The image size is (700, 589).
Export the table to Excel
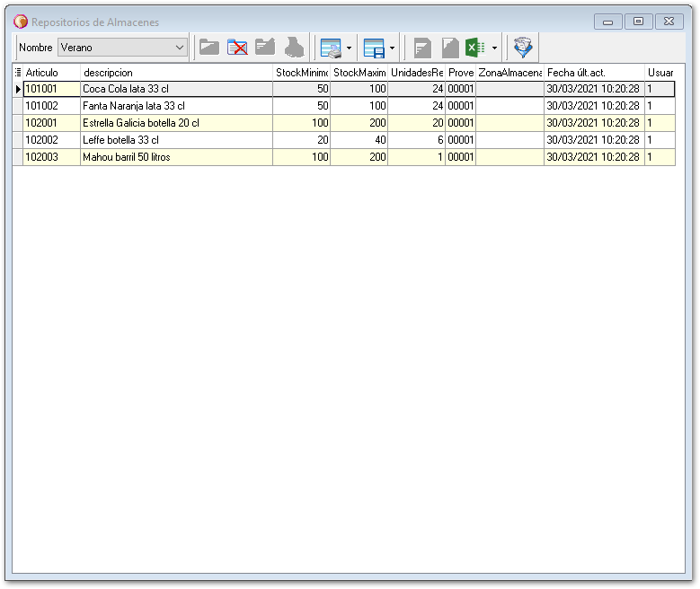coord(475,48)
